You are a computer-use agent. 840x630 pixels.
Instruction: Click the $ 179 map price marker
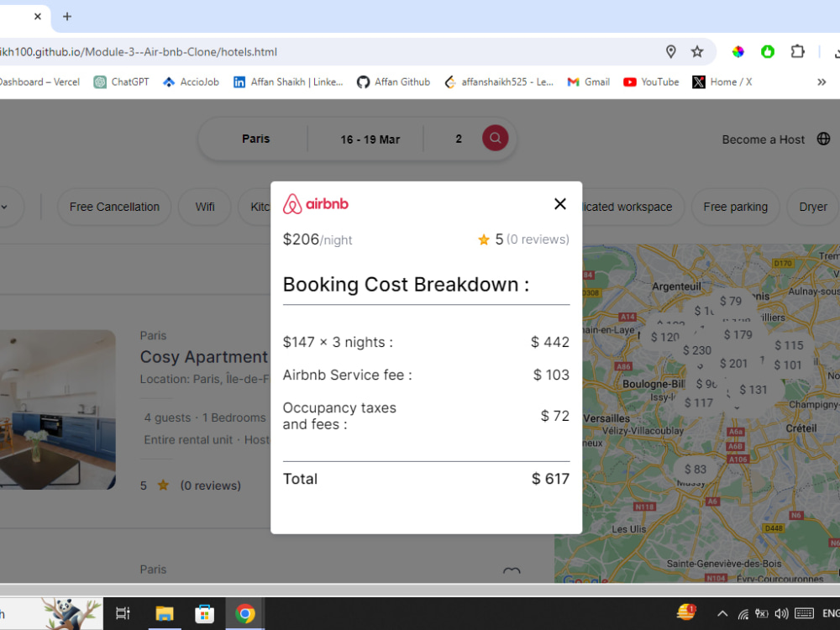click(738, 335)
